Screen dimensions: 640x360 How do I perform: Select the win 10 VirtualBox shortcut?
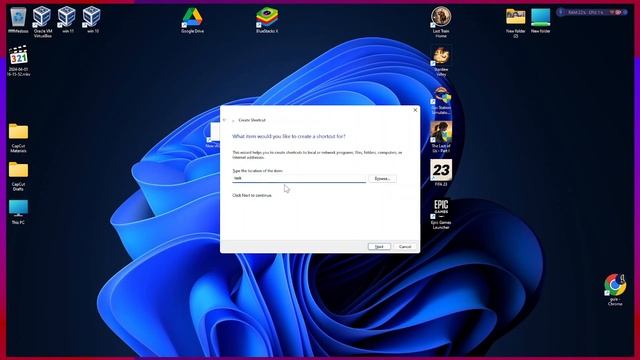pos(92,20)
